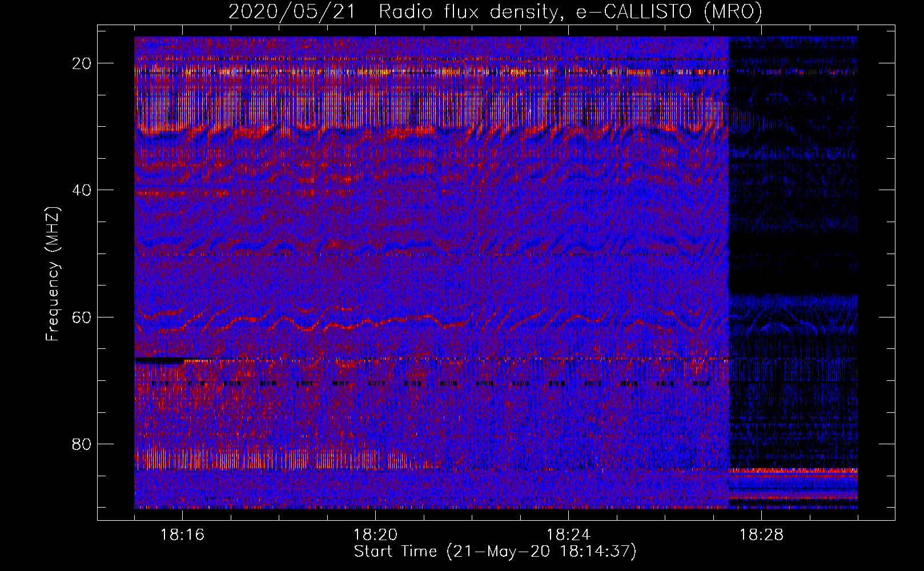Click the "Frequency (MHZ)" axis label
This screenshot has height=571, width=924.
(x=53, y=274)
